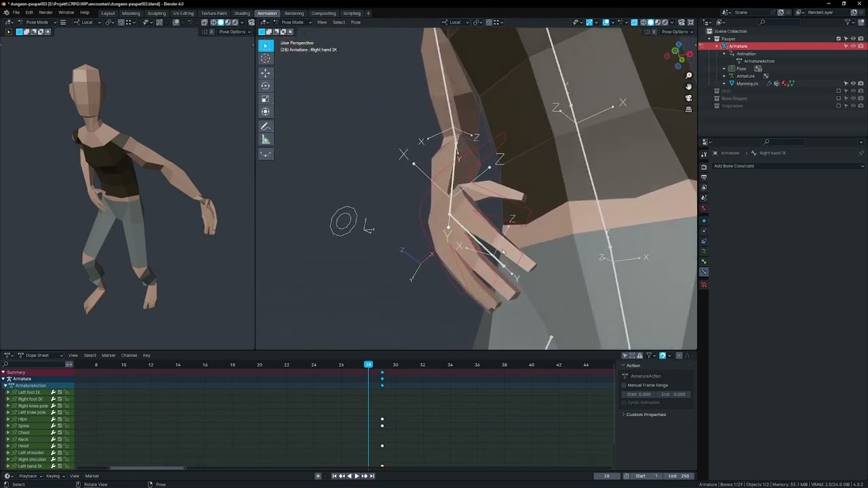The width and height of the screenshot is (868, 488).
Task: Open the File menu
Action: tap(16, 12)
